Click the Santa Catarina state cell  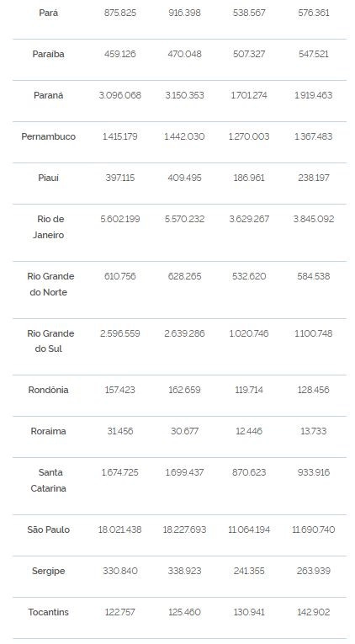pyautogui.click(x=49, y=481)
